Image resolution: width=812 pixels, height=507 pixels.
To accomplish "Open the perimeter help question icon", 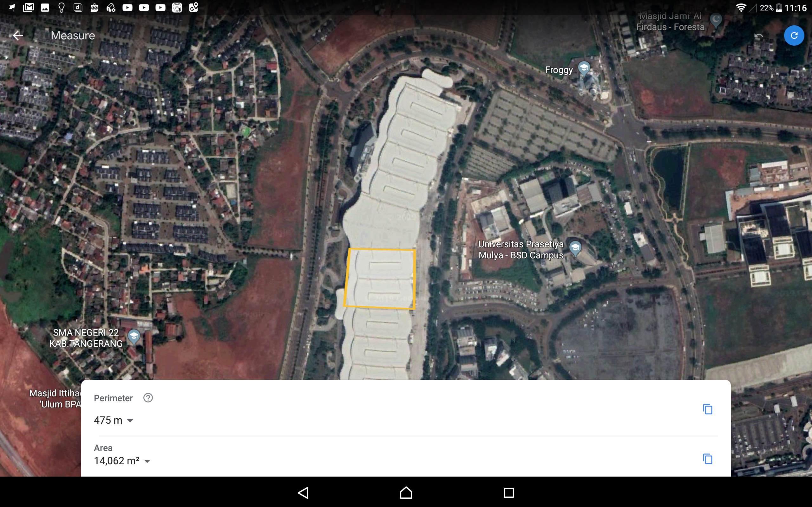I will tap(148, 398).
